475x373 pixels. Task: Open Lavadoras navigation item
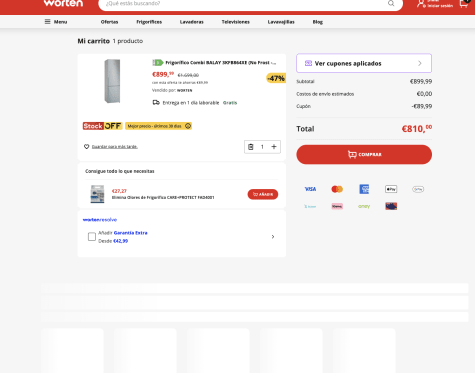click(x=192, y=22)
